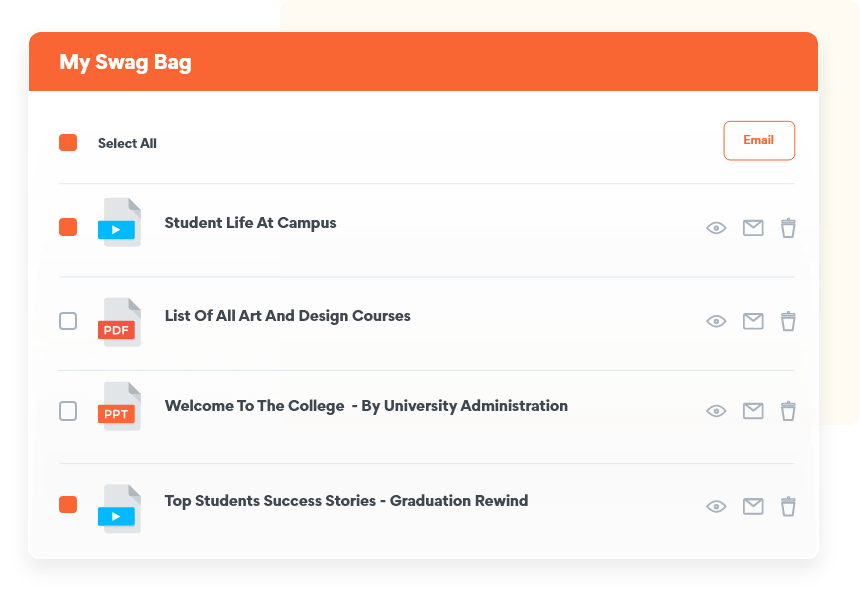Click the Email button
Image resolution: width=860 pixels, height=600 pixels.
(x=759, y=141)
